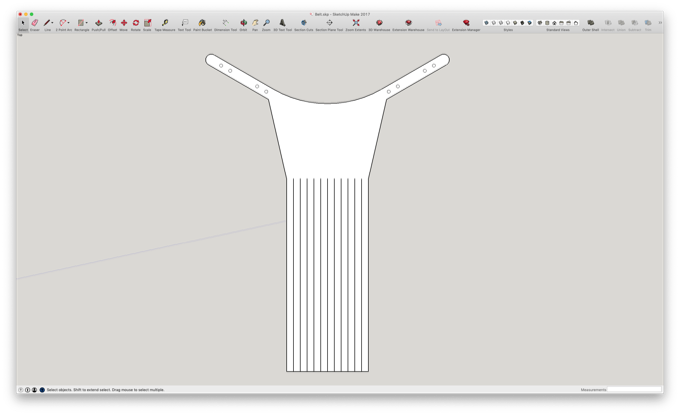Click Send to LayOut
Image resolution: width=680 pixels, height=415 pixels.
(438, 23)
